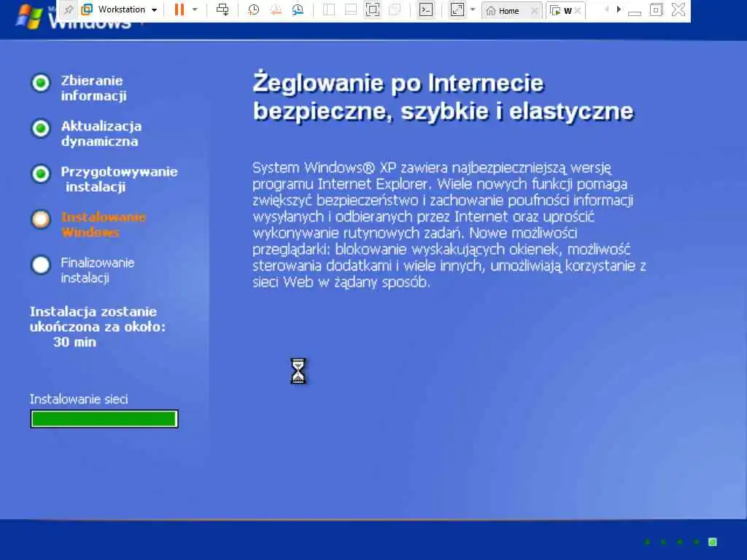
Task: Close the W virtual machine tab
Action: click(x=578, y=10)
